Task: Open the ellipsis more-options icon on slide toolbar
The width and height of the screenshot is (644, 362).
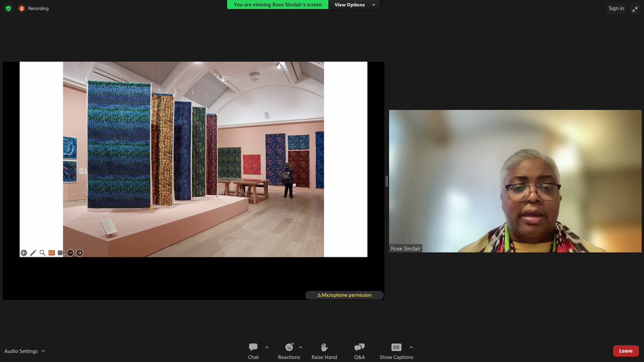Action: (x=70, y=253)
